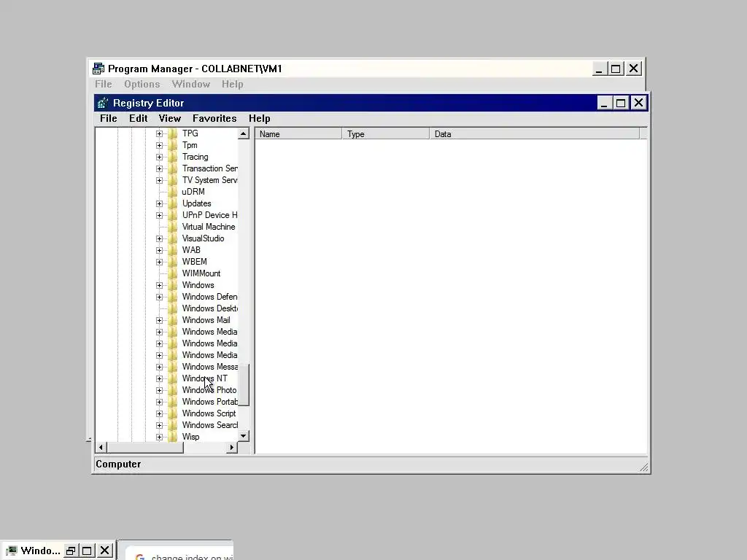The image size is (747, 560).
Task: Open the Edit menu in Registry Editor
Action: 138,119
